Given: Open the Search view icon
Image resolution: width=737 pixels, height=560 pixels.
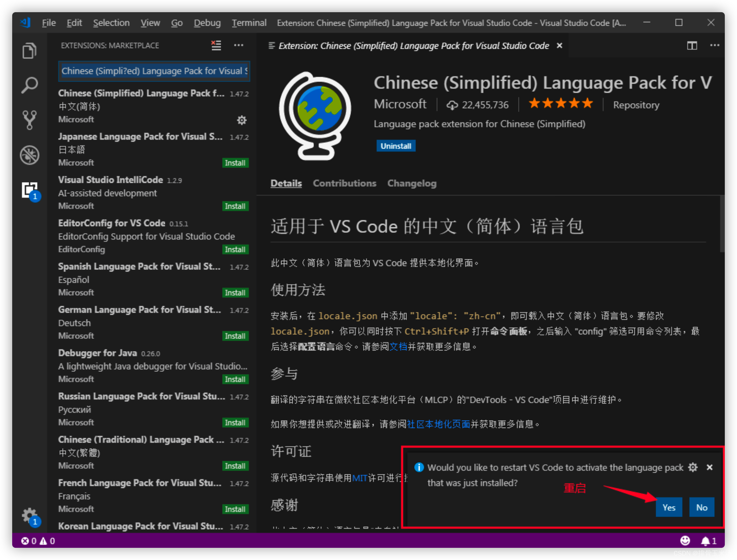Looking at the screenshot, I should point(29,85).
